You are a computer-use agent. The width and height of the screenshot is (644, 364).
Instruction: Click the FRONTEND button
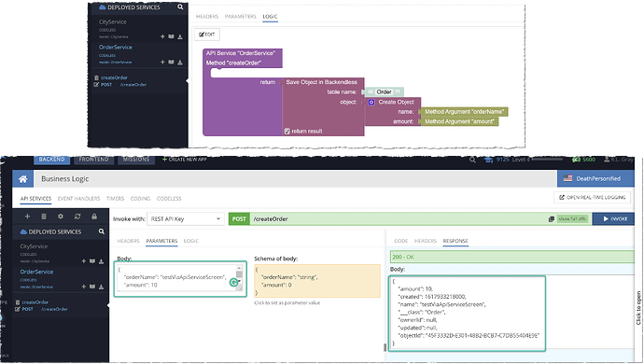pos(93,160)
